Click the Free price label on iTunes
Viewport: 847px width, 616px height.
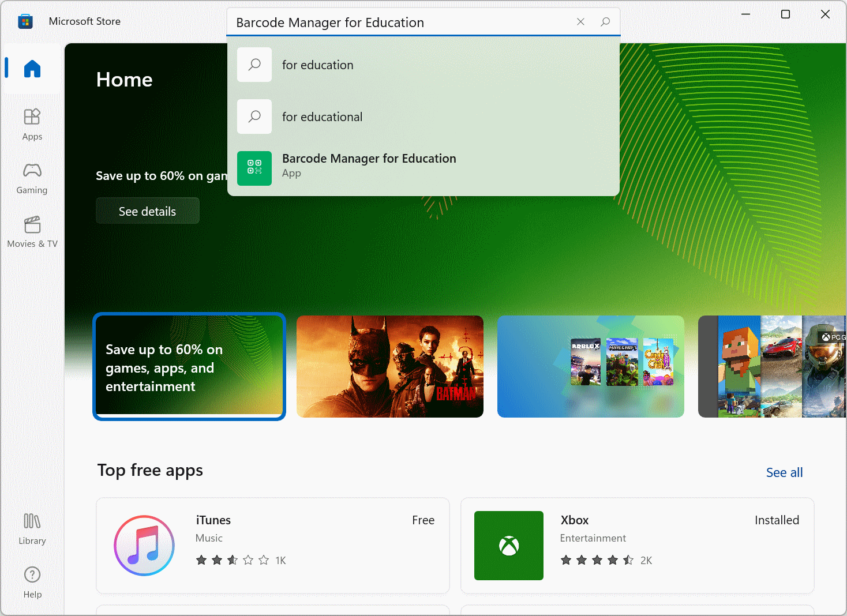point(424,520)
